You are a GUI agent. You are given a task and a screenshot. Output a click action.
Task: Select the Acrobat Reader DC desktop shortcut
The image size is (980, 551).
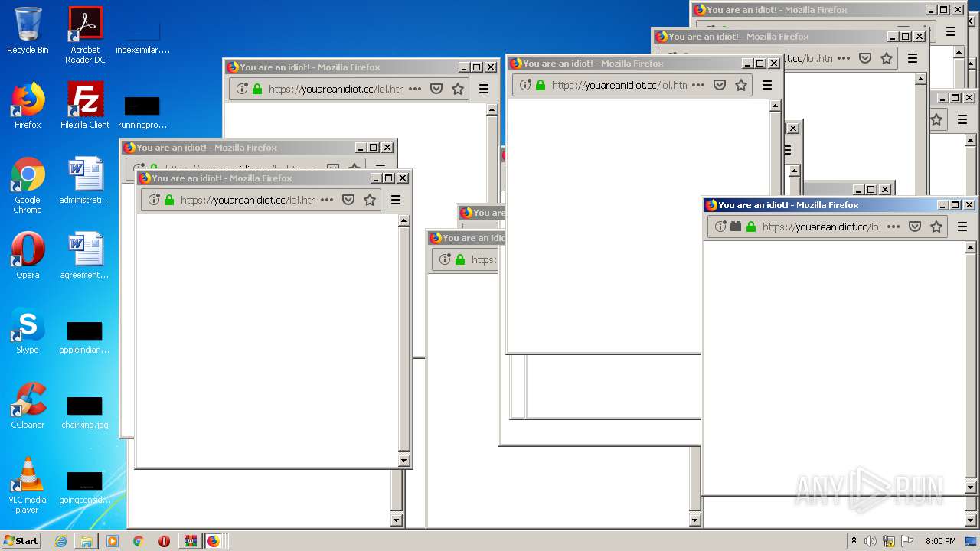pyautogui.click(x=85, y=35)
